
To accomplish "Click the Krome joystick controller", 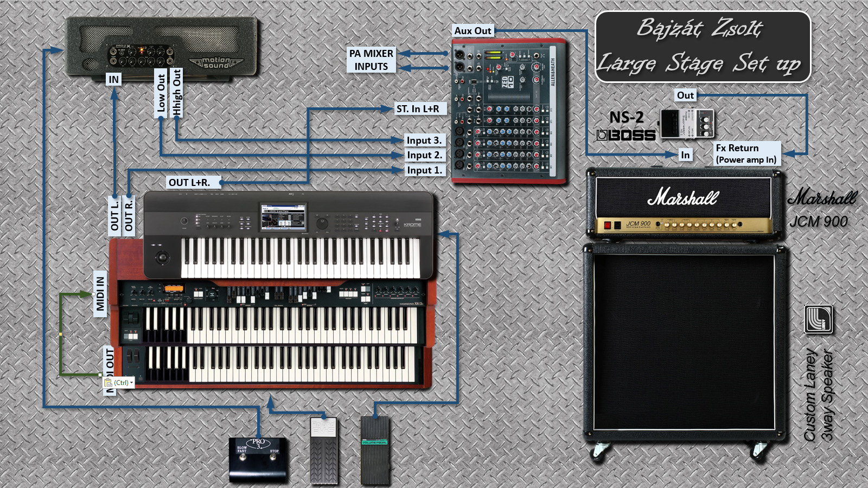I will [162, 257].
